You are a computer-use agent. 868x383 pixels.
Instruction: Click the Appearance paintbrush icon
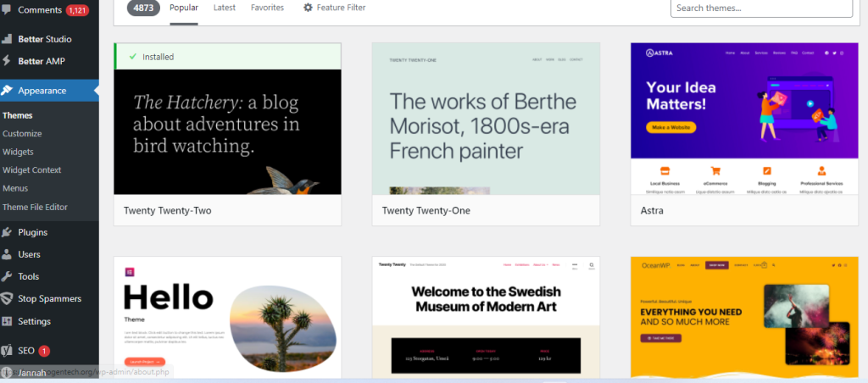[7, 90]
